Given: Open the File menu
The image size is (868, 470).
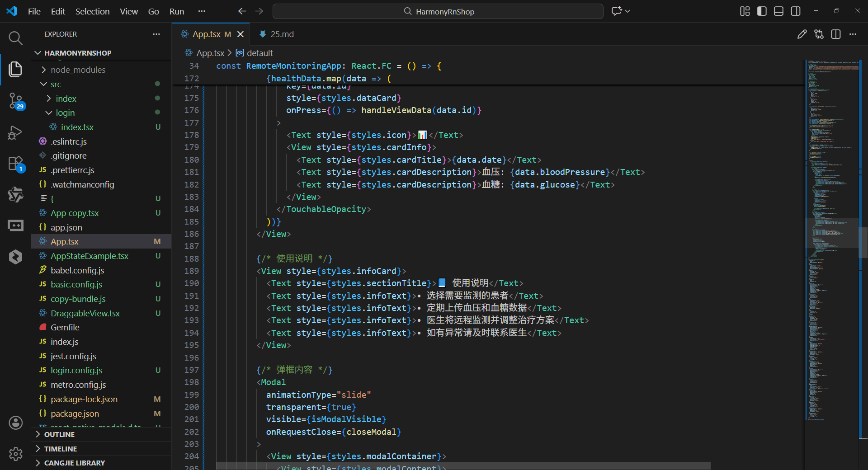Looking at the screenshot, I should coord(34,11).
